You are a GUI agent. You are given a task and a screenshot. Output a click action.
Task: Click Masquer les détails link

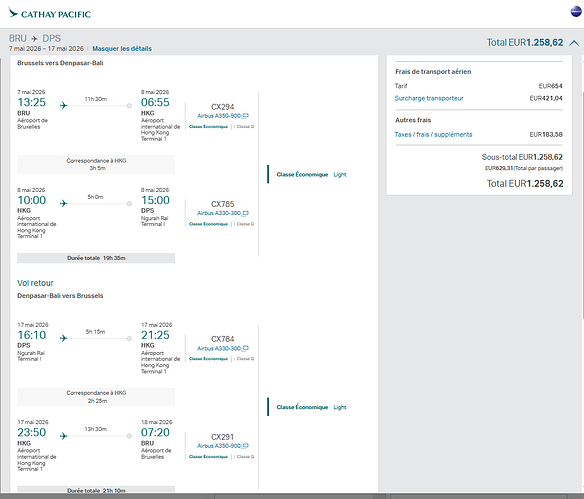122,49
